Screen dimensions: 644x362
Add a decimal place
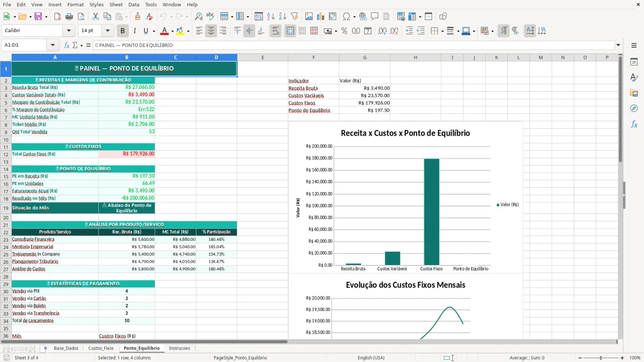pyautogui.click(x=382, y=31)
